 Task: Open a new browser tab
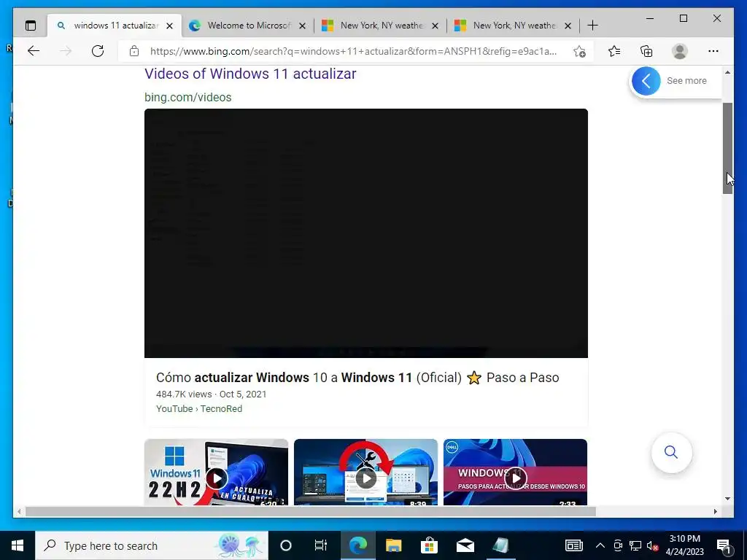click(x=592, y=26)
